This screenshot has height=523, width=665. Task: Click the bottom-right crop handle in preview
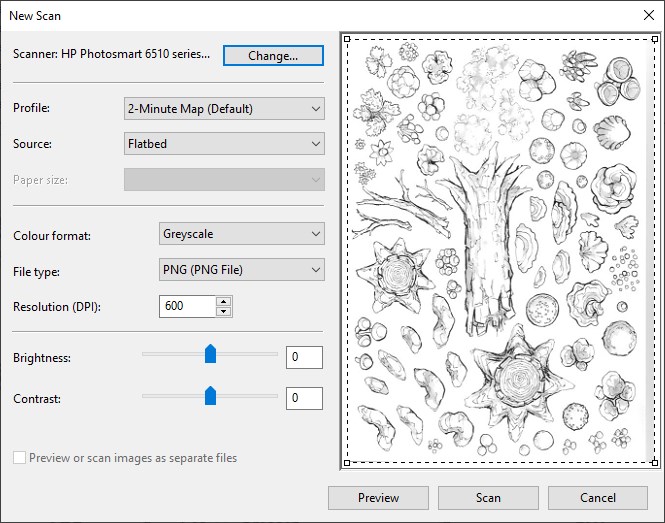655,463
